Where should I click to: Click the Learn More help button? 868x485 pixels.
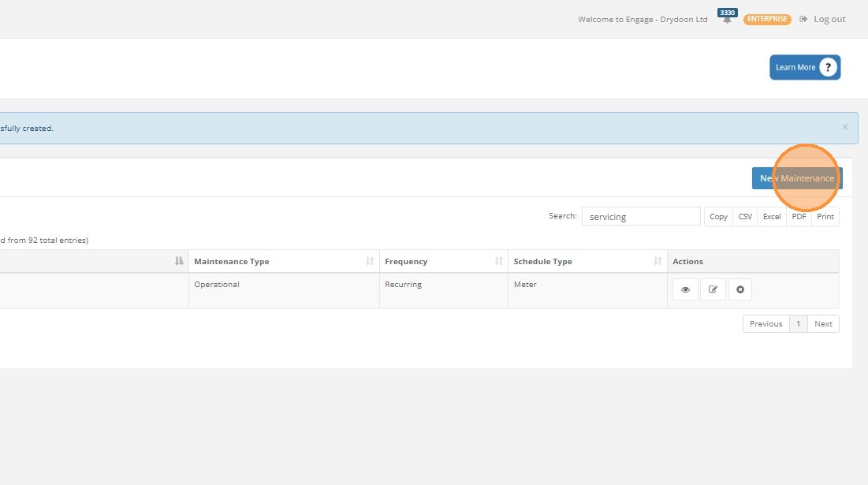point(805,67)
